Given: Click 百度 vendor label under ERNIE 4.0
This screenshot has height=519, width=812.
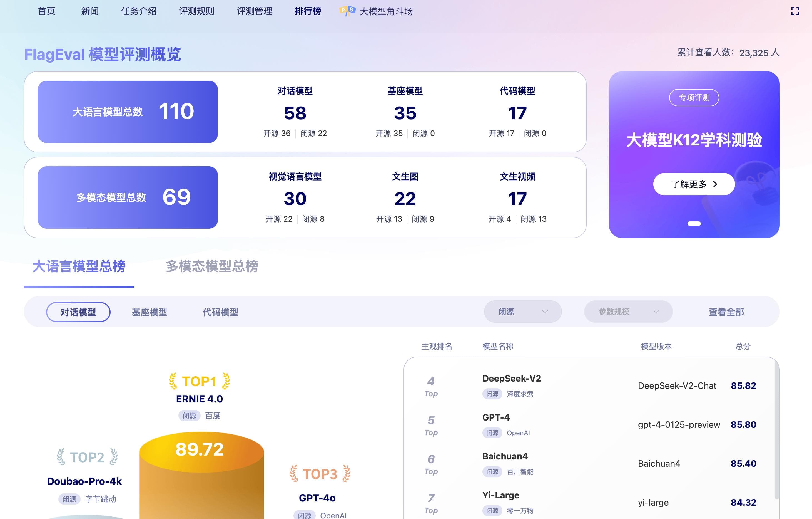Looking at the screenshot, I should click(x=213, y=416).
